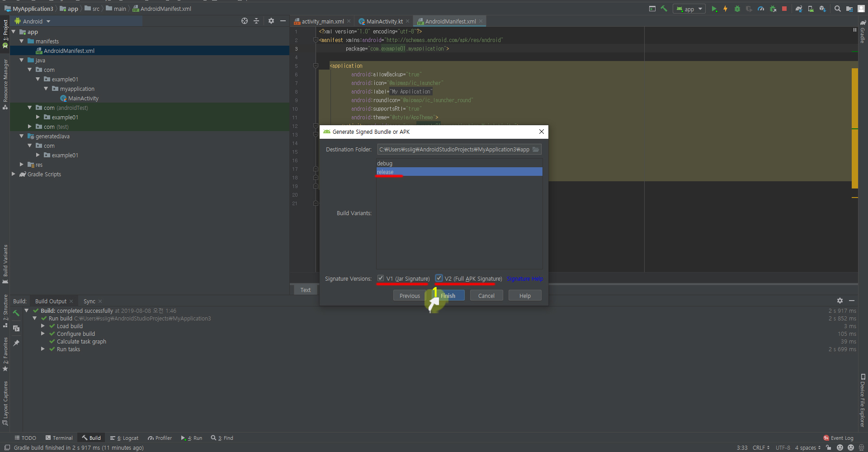Sync project with Gradle files elephant icon

799,9
